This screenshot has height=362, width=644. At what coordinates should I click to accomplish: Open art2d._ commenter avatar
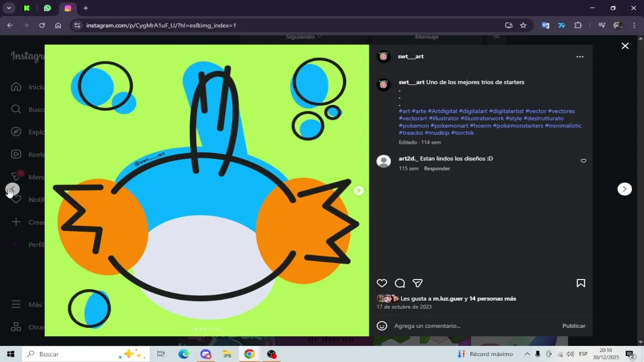[384, 161]
